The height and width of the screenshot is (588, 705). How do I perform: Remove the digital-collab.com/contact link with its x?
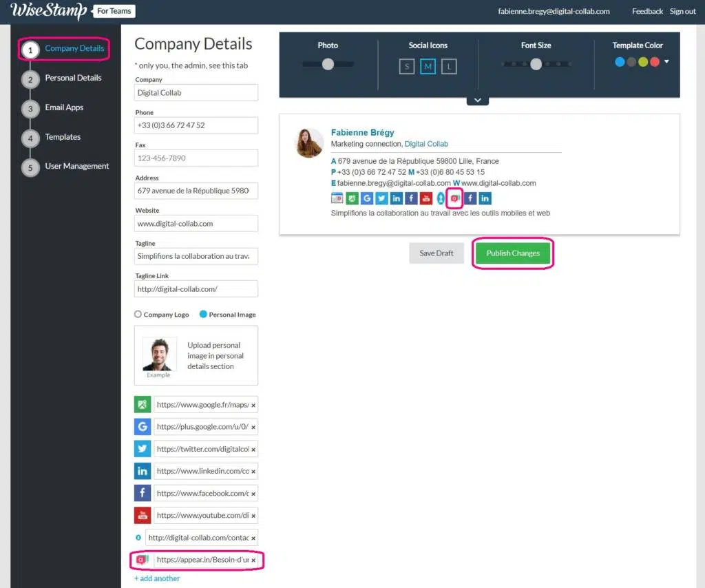[253, 538]
